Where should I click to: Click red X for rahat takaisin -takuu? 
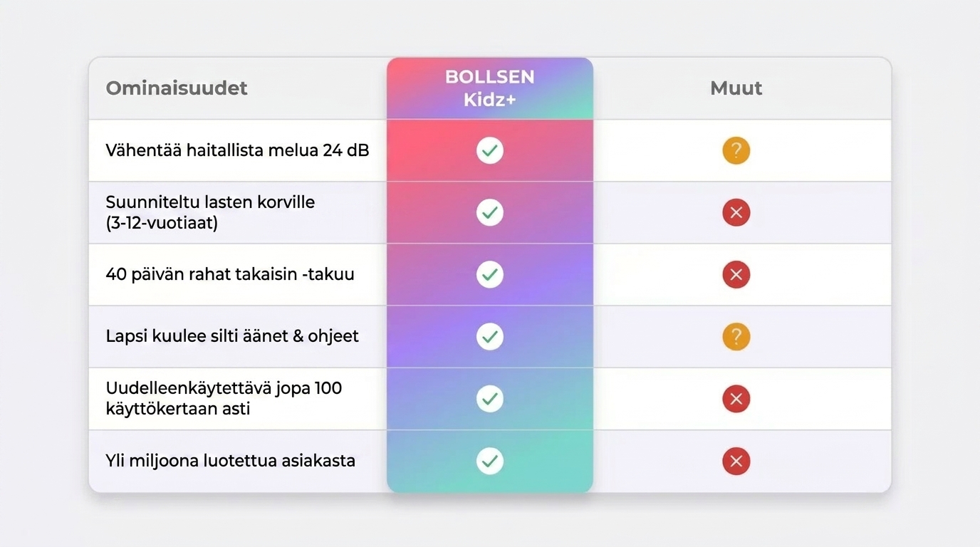click(x=736, y=274)
